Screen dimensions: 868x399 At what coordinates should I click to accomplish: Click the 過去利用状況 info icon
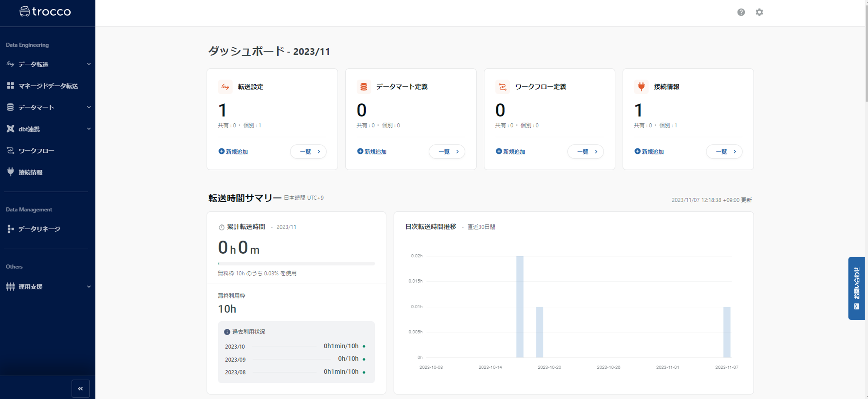coord(227,332)
